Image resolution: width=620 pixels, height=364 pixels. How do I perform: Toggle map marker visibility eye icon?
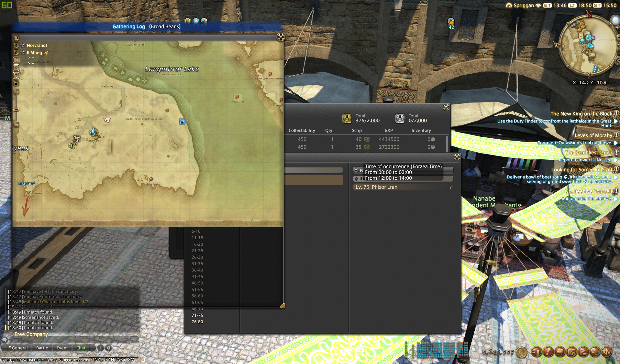[x=16, y=68]
